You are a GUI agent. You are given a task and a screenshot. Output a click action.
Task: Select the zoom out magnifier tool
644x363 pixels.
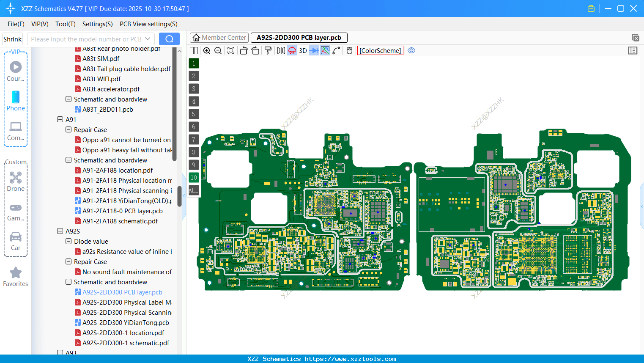pyautogui.click(x=218, y=50)
